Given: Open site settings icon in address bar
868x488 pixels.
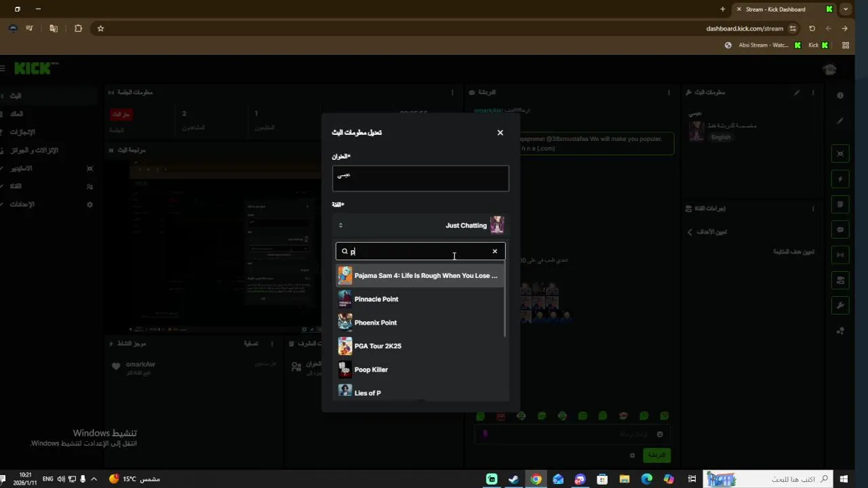Looking at the screenshot, I should click(x=793, y=28).
